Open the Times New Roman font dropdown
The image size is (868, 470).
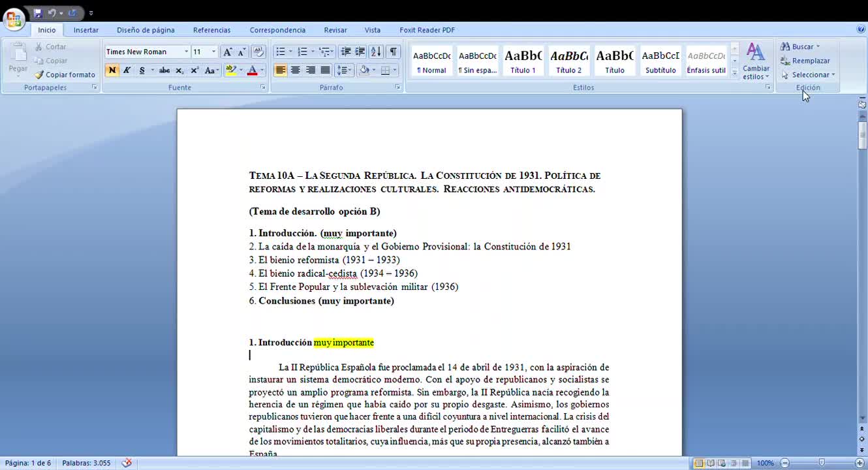click(x=186, y=52)
